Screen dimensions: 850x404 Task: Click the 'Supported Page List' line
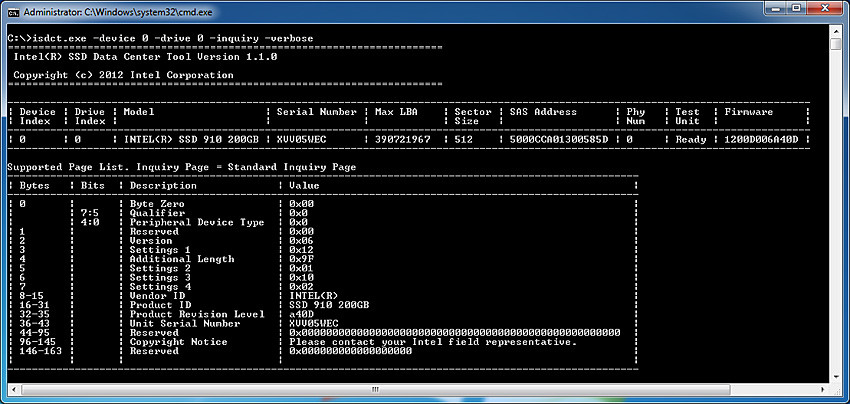point(182,167)
